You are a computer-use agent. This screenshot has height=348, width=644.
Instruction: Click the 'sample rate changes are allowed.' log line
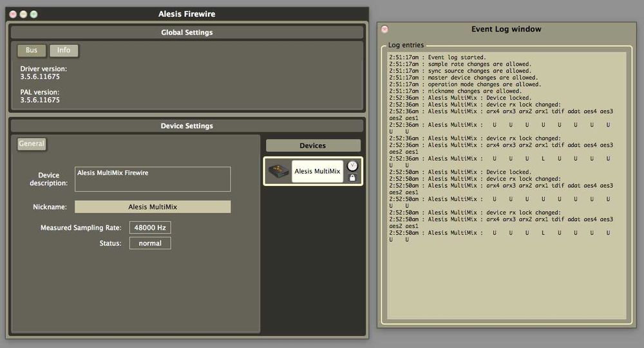(460, 64)
